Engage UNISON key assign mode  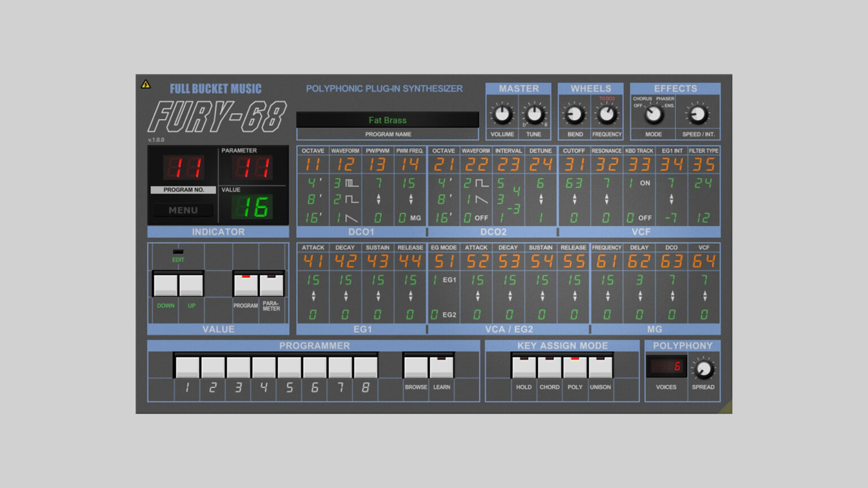tap(600, 366)
